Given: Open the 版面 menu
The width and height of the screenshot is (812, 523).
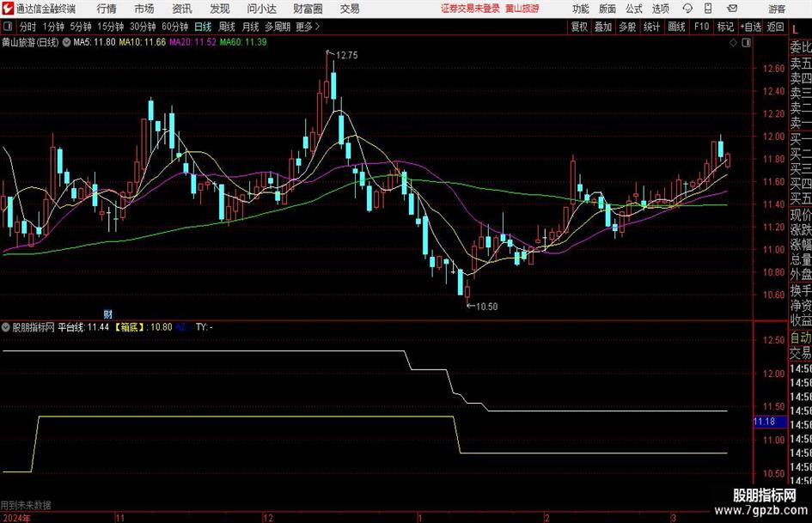Looking at the screenshot, I should point(607,9).
